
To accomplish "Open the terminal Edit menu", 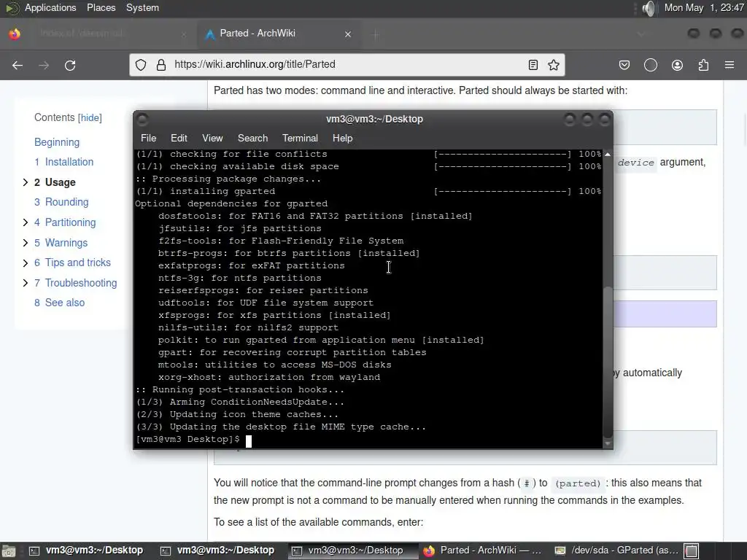I will [x=179, y=138].
